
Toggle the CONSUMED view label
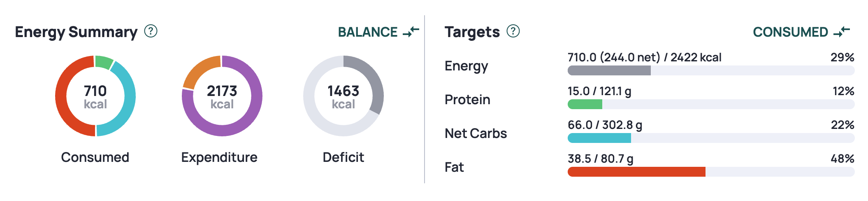click(790, 32)
